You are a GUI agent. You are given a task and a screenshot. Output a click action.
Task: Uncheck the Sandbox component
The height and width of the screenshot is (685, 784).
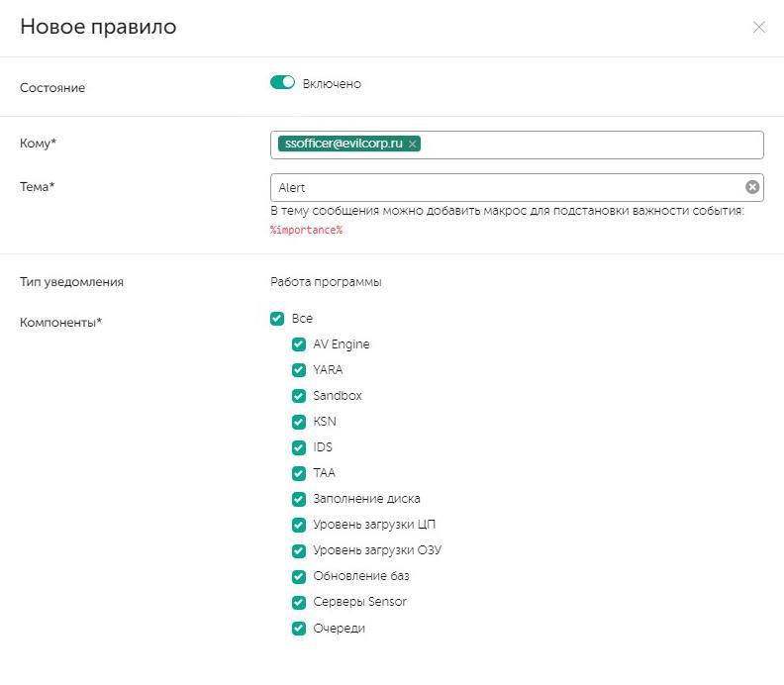299,396
